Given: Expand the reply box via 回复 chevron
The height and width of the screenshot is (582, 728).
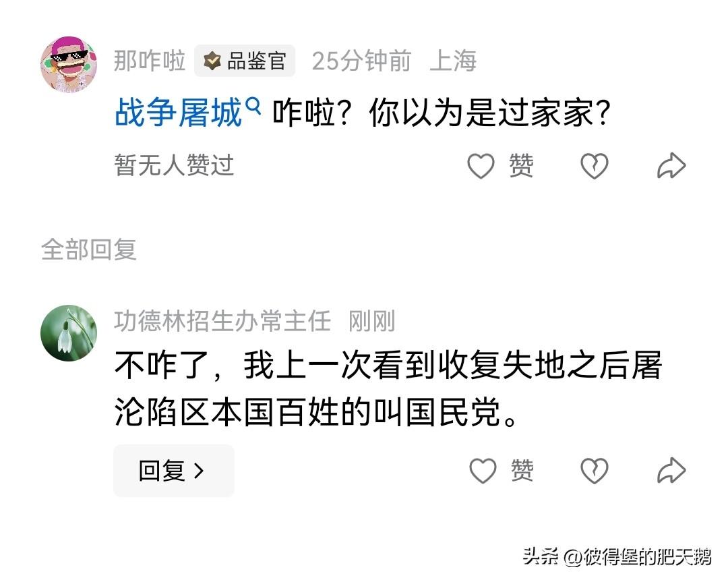Looking at the screenshot, I should pyautogui.click(x=173, y=470).
